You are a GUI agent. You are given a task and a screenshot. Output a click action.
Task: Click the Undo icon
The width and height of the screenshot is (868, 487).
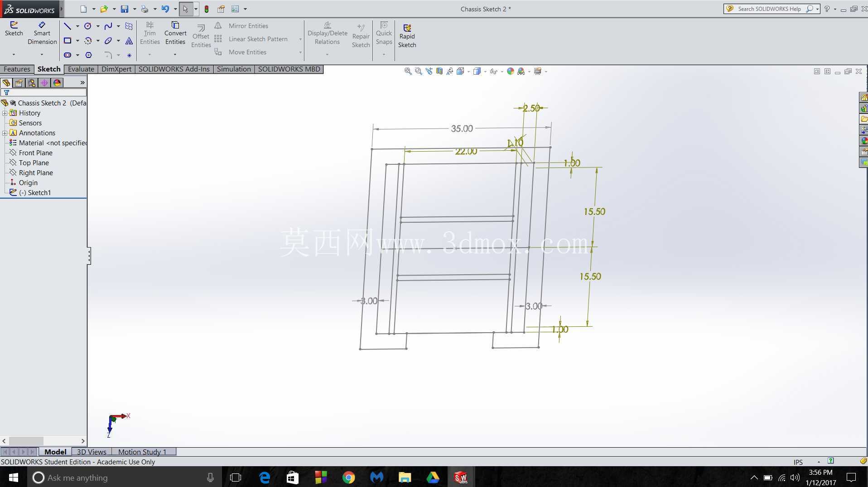point(165,9)
